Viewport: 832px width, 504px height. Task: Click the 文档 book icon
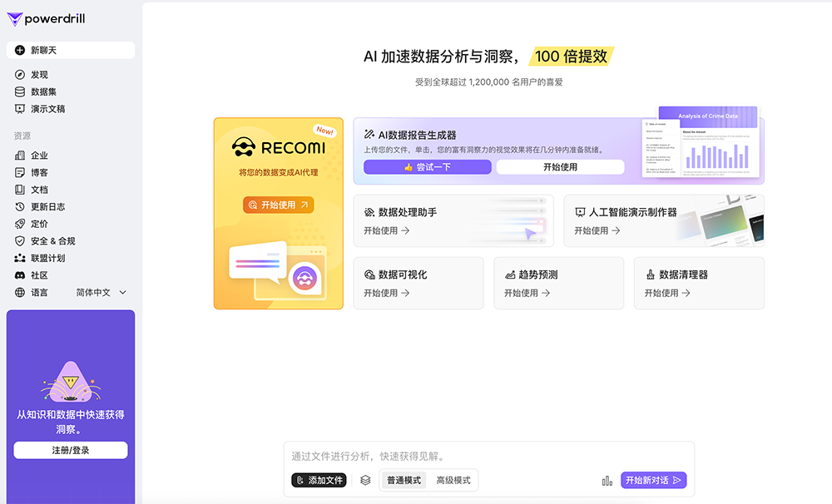click(x=20, y=190)
